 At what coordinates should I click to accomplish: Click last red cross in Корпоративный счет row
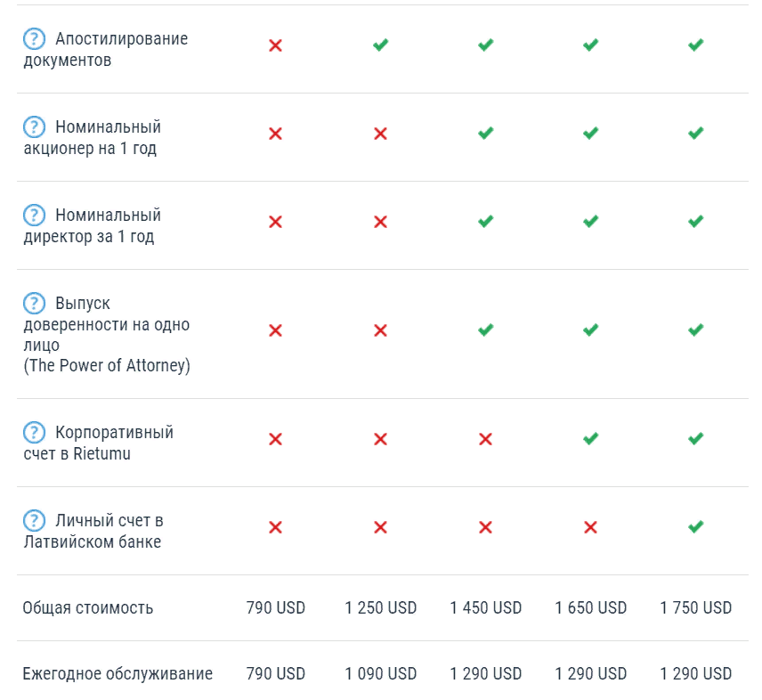(485, 439)
